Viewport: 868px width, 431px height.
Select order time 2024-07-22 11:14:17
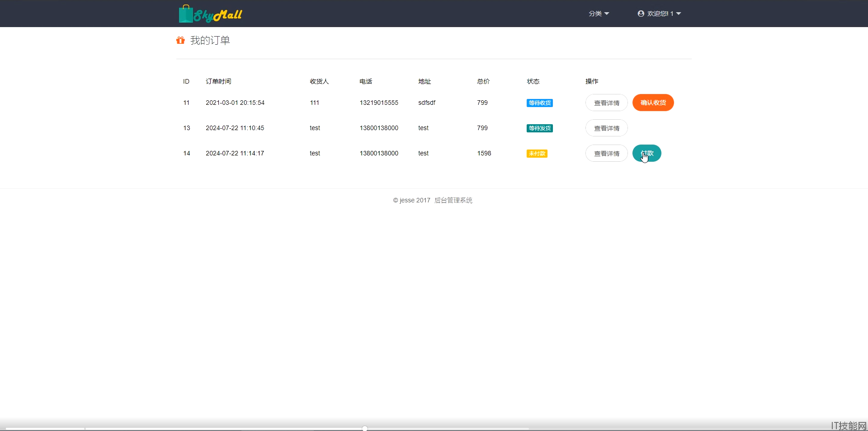click(235, 153)
